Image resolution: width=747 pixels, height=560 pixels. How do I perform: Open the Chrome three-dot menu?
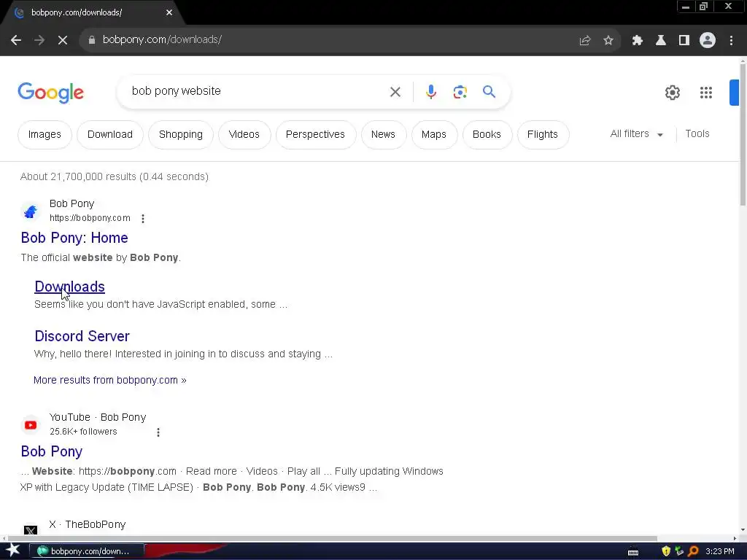(731, 41)
